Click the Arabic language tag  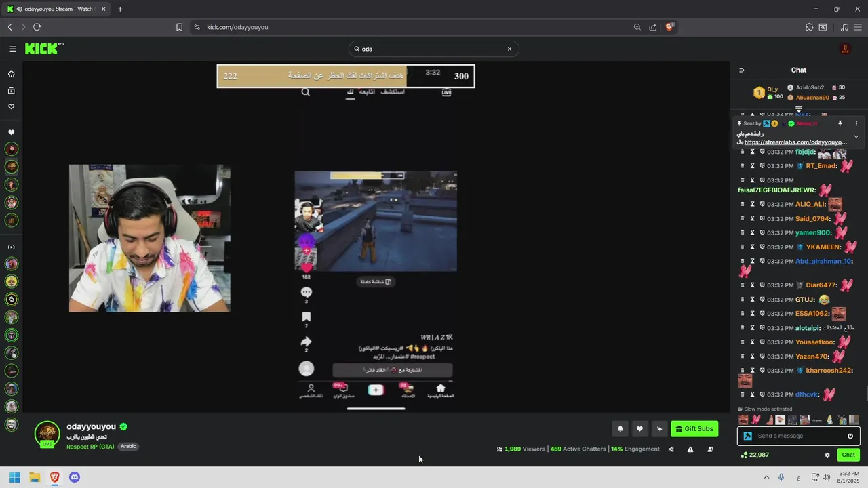tap(129, 446)
